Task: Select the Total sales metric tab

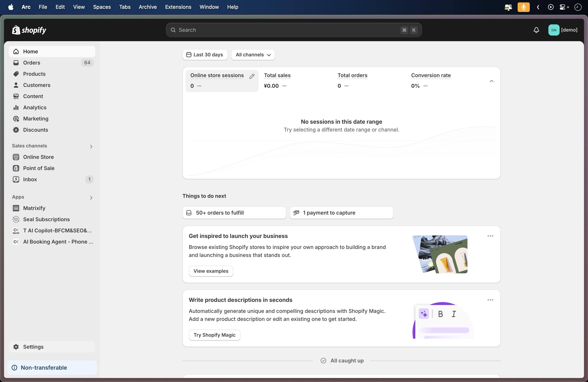Action: pos(277,76)
